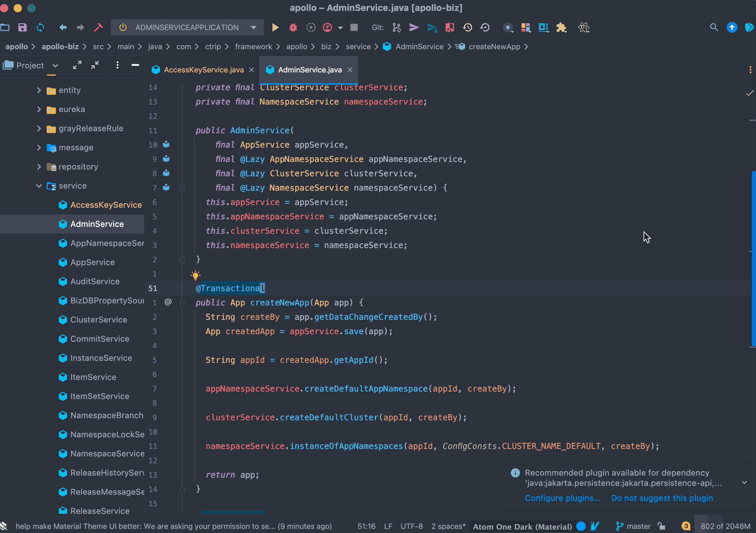Toggle the gutter bookmark on line 7

(x=166, y=187)
